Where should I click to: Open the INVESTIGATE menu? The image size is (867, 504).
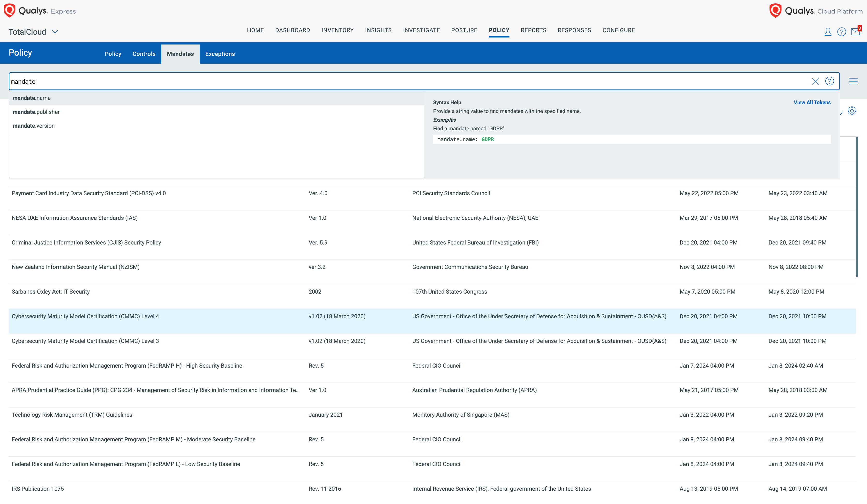(421, 30)
